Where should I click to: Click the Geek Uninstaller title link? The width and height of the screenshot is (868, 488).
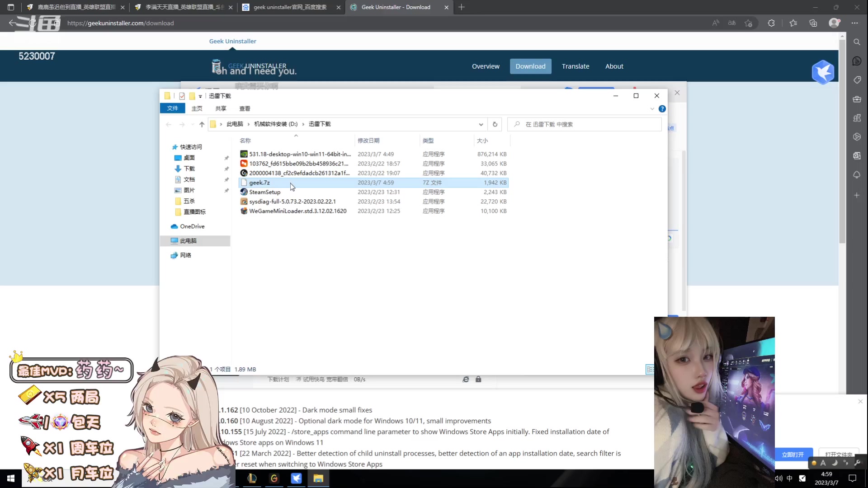click(x=232, y=41)
